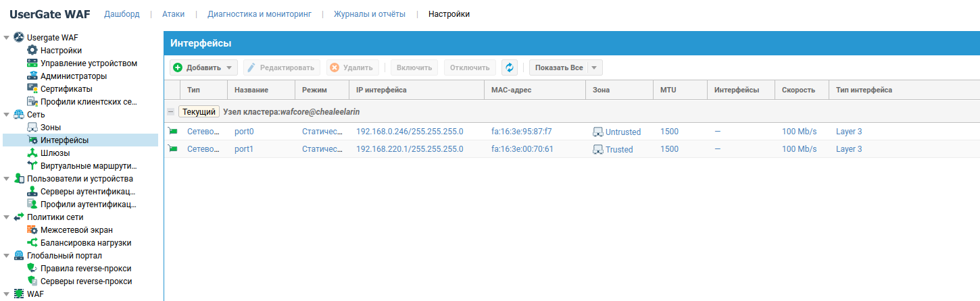Click the Пользователи и устройства icon
The width and height of the screenshot is (980, 301).
[x=19, y=178]
